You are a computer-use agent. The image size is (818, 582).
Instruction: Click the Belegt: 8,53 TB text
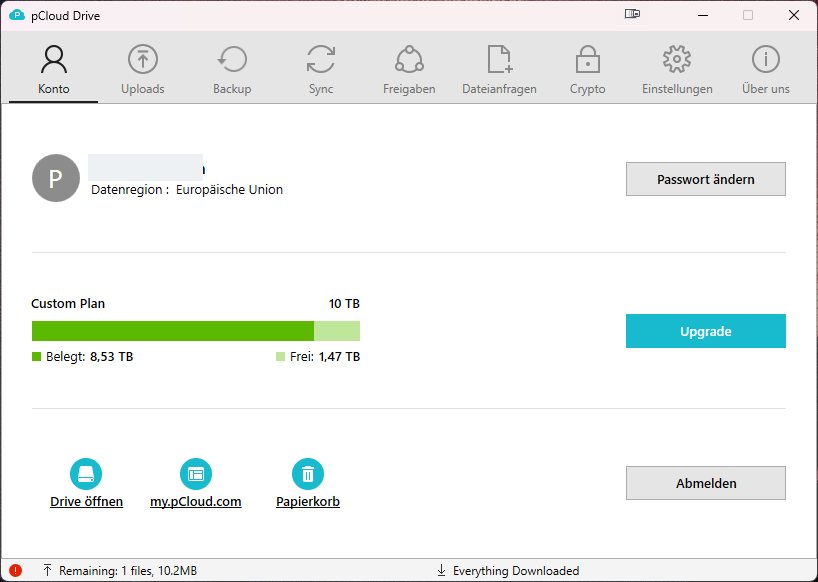(89, 357)
